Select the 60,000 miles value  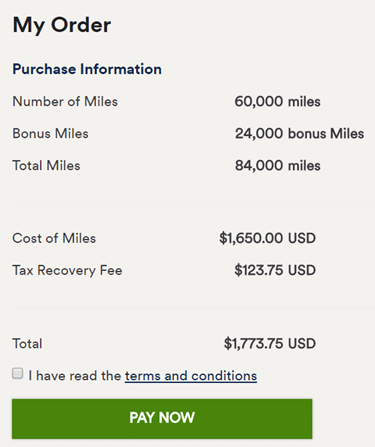277,102
